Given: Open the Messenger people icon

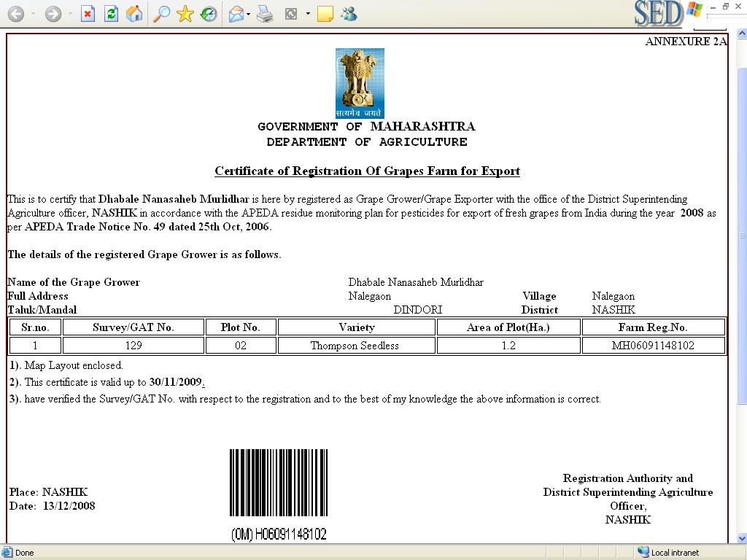Looking at the screenshot, I should tap(349, 14).
